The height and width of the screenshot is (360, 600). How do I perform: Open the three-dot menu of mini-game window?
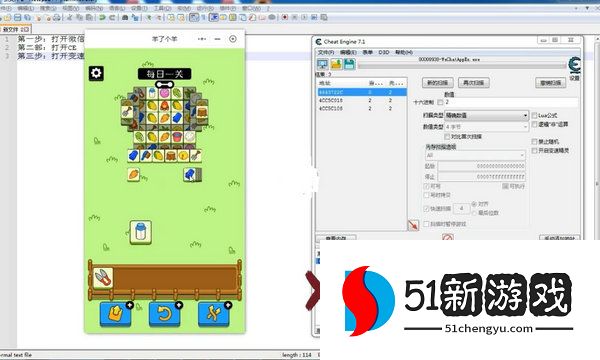(x=202, y=39)
